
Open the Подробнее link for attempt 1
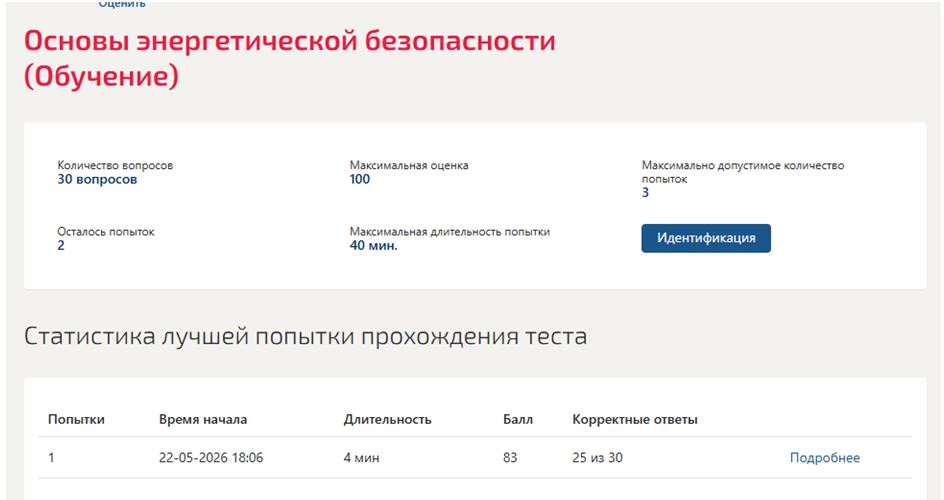click(x=824, y=458)
